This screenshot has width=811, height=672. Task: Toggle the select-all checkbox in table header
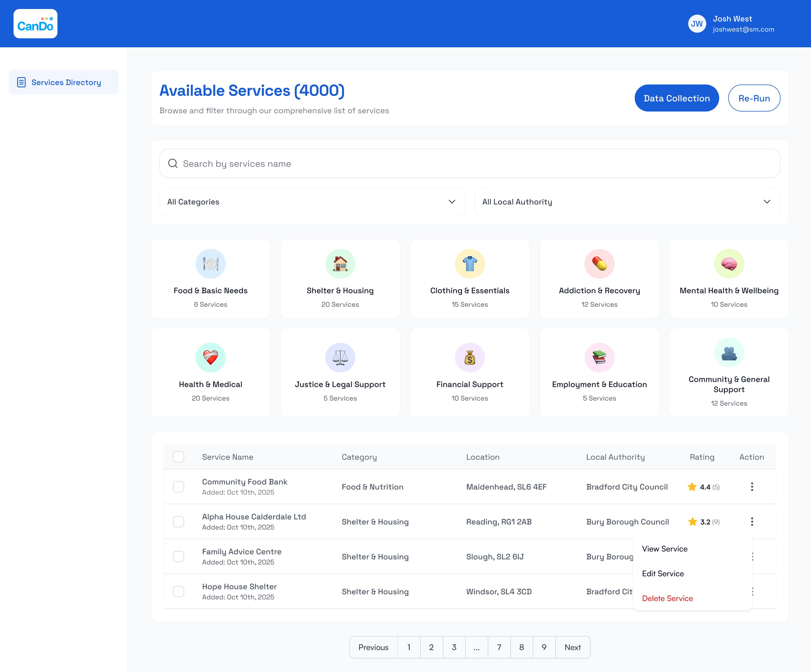179,457
